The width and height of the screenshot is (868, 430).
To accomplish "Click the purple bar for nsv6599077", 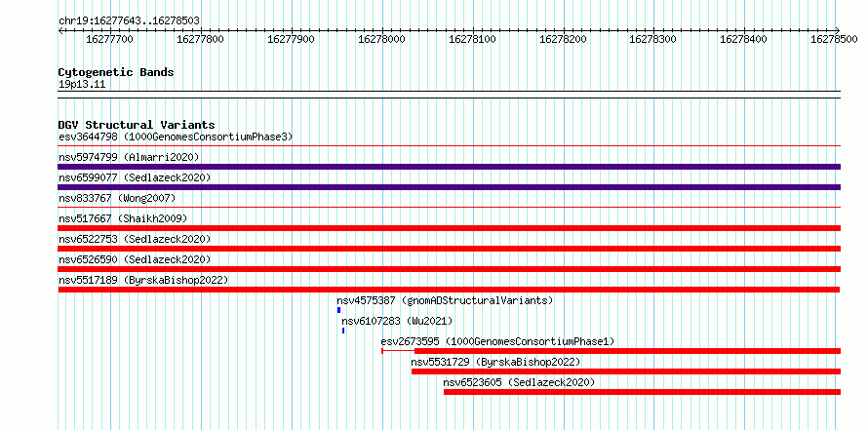I will pyautogui.click(x=450, y=187).
